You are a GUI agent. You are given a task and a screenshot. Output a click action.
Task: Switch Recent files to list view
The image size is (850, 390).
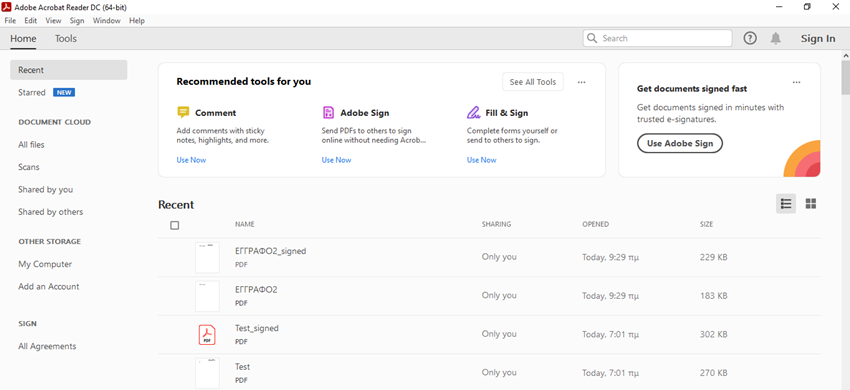pyautogui.click(x=786, y=204)
